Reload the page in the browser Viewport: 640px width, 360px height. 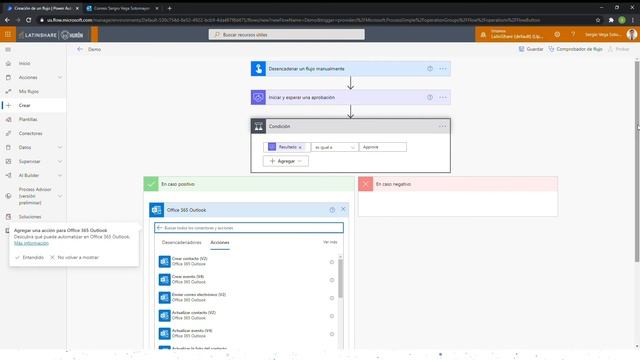tap(28, 20)
